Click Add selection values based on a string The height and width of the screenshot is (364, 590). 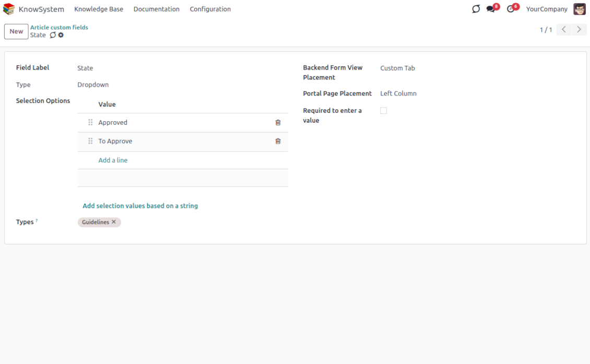pyautogui.click(x=140, y=206)
